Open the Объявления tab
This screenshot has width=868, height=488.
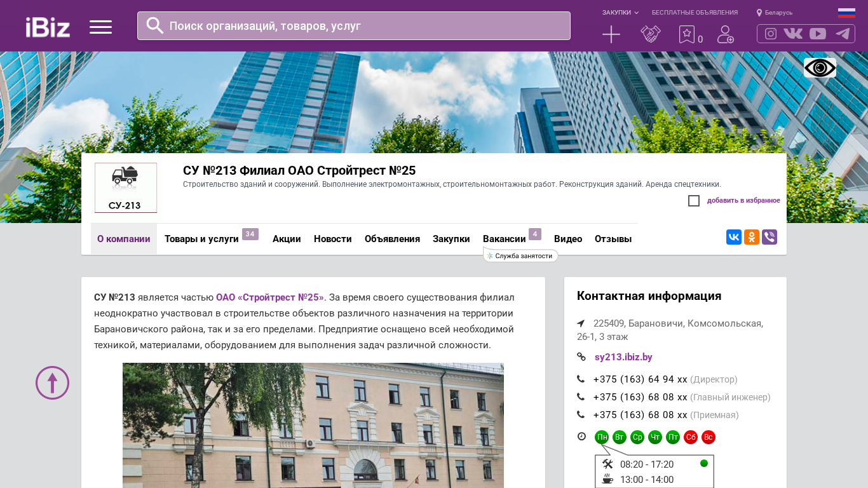point(392,239)
